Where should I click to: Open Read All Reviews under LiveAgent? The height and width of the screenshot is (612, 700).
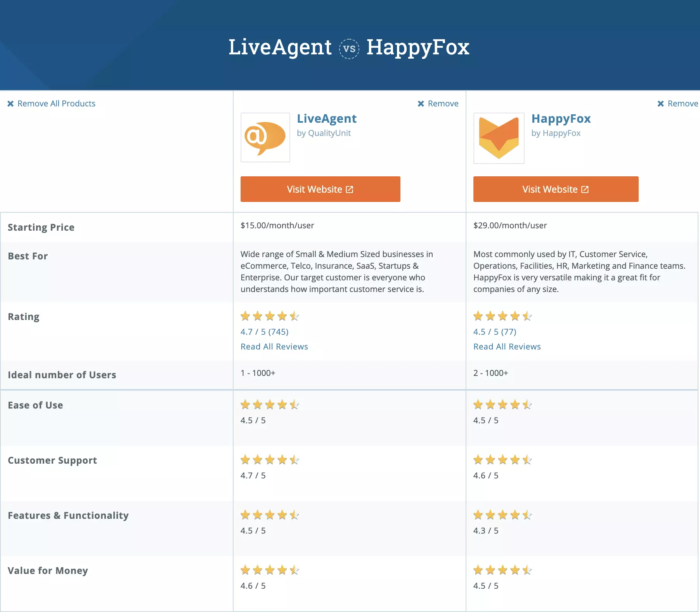click(x=274, y=346)
